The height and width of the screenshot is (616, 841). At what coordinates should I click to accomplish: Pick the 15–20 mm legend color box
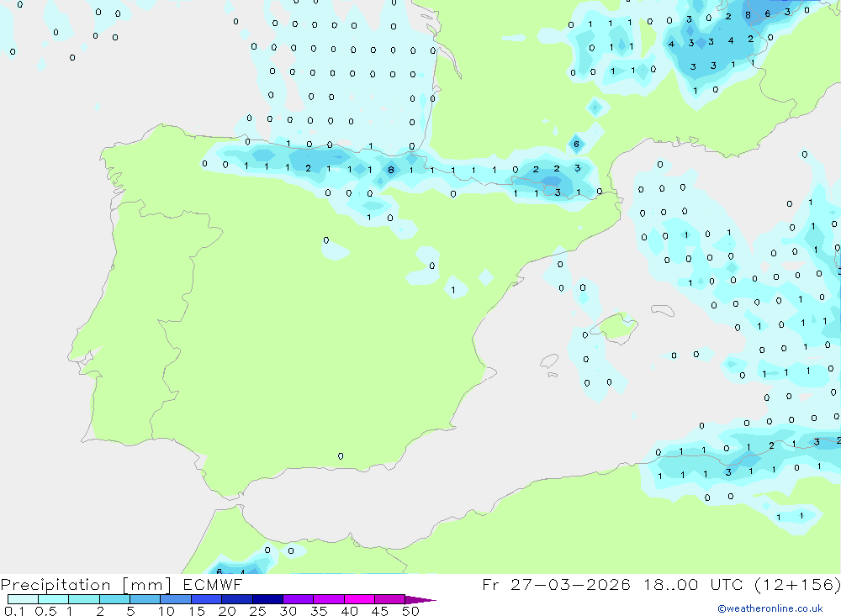pyautogui.click(x=207, y=599)
